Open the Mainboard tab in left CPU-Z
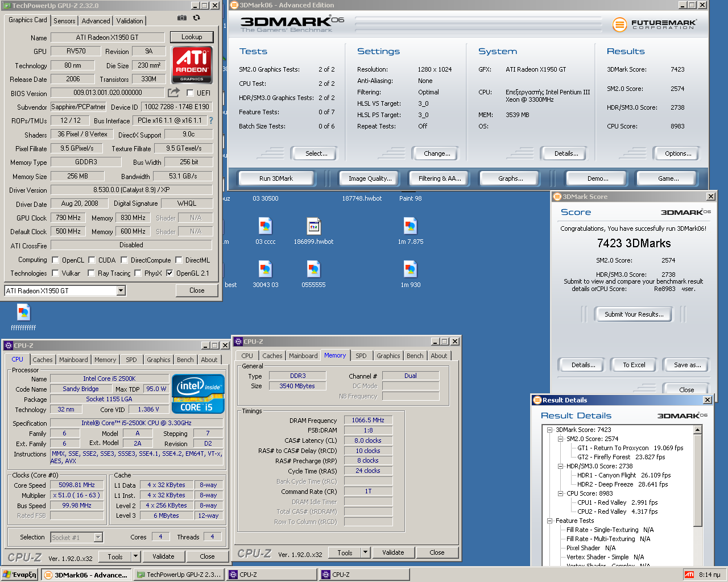 (x=73, y=360)
